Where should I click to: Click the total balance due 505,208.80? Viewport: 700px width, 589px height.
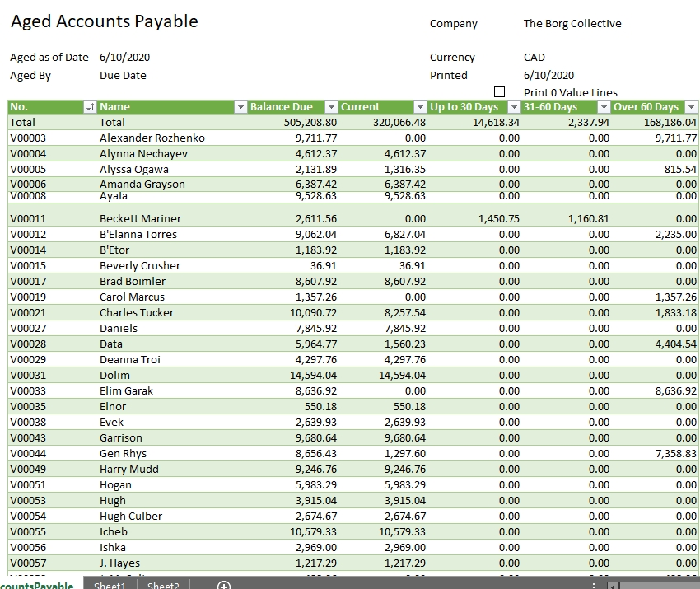(310, 123)
